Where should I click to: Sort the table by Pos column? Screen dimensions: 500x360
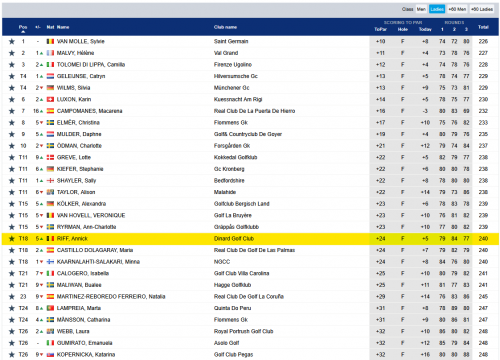[23, 27]
